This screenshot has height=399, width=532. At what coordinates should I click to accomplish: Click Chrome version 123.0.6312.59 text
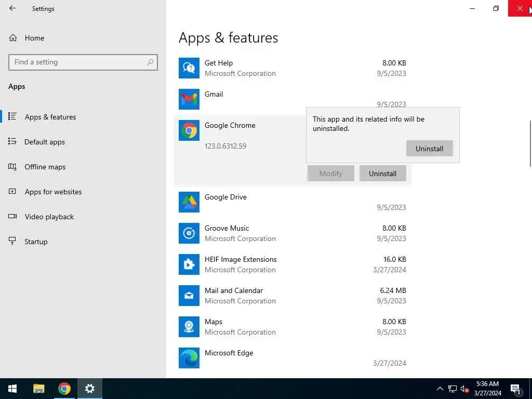pos(225,146)
